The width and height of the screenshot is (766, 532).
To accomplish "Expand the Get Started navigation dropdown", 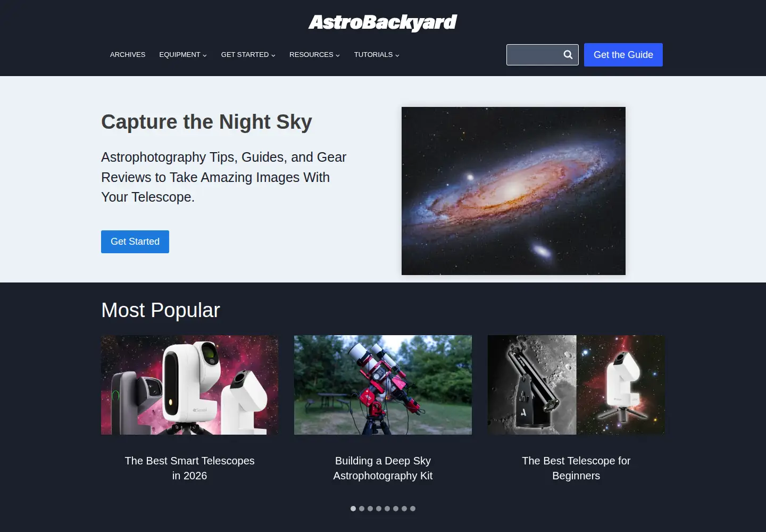I will (x=248, y=55).
